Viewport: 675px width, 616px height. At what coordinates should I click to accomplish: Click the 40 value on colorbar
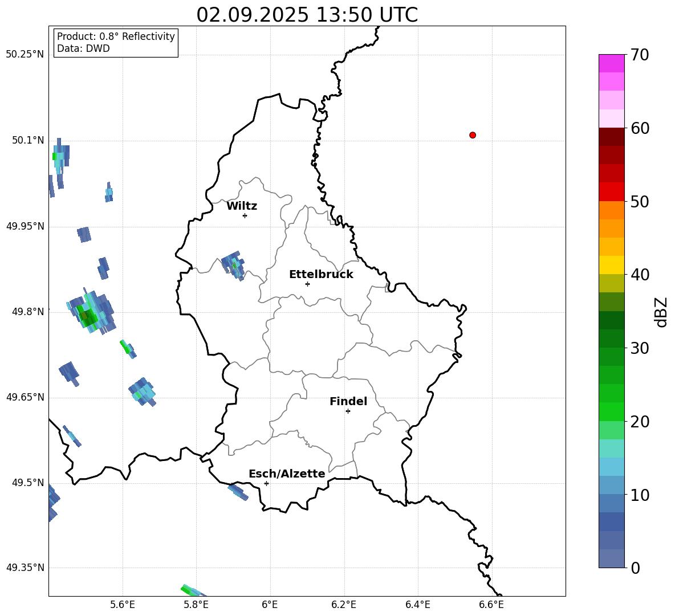640,275
